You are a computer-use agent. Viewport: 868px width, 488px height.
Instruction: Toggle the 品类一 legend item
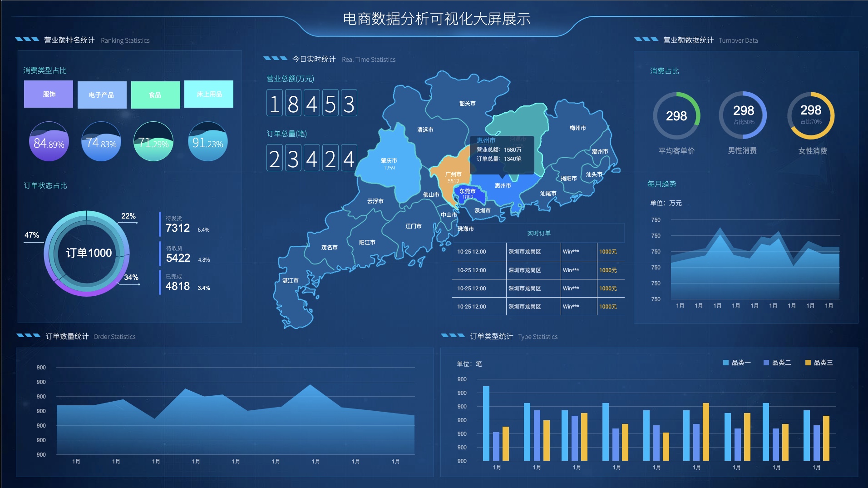737,363
